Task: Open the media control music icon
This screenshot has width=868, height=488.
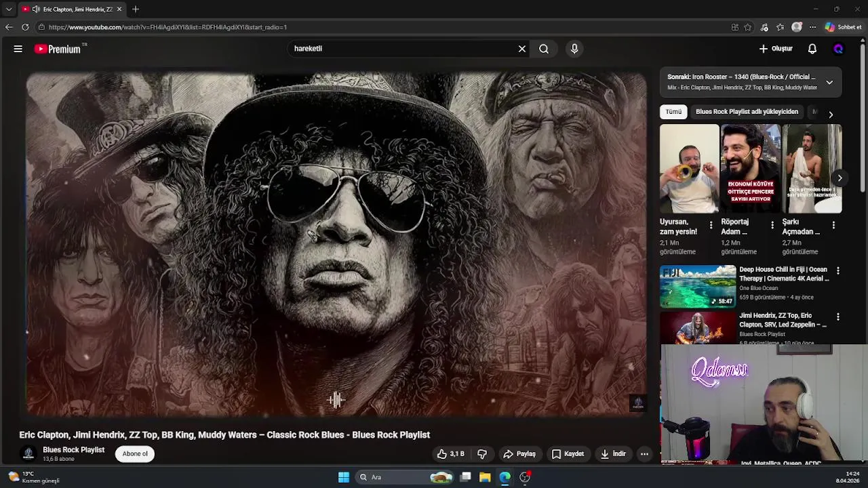Action: pos(764,27)
